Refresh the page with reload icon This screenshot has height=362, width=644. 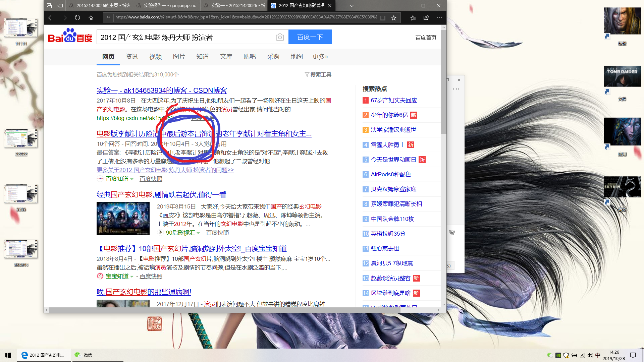[x=77, y=18]
